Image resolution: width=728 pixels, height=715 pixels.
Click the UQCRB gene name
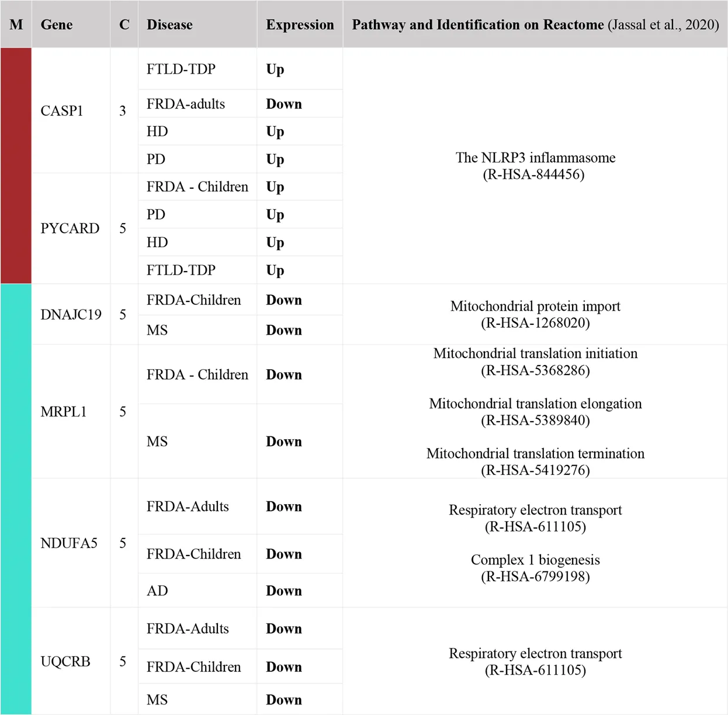pyautogui.click(x=65, y=661)
